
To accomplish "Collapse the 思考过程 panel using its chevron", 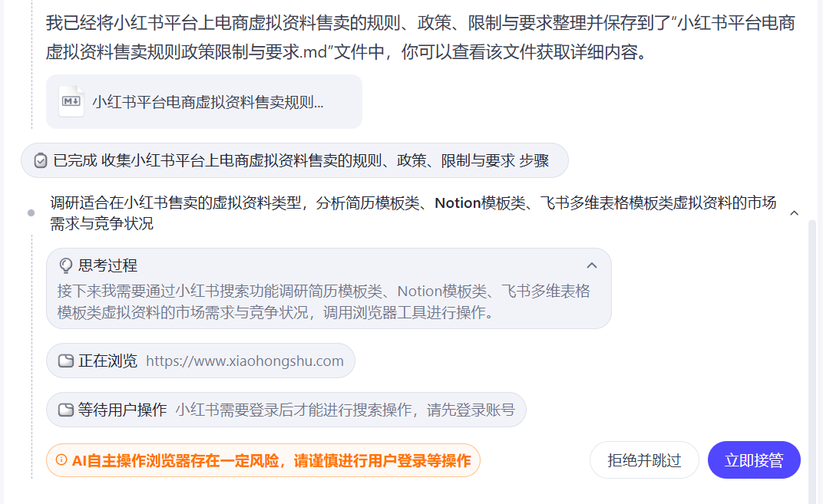I will [592, 265].
